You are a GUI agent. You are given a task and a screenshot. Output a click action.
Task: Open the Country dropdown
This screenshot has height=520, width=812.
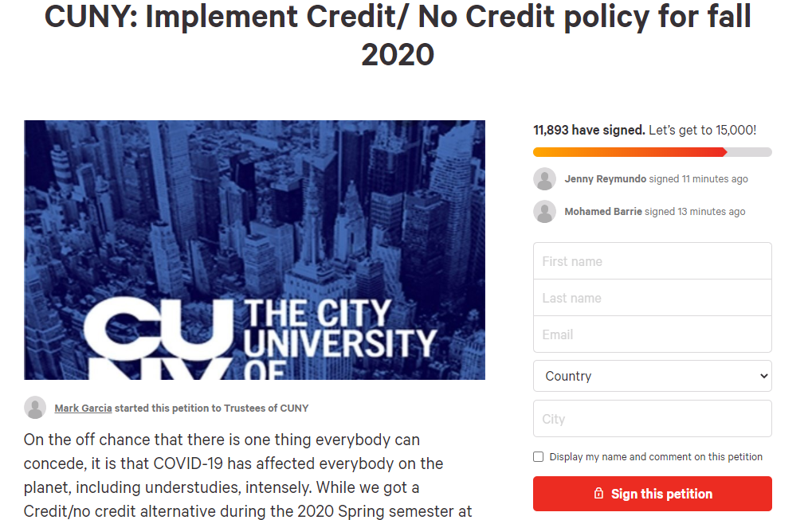click(652, 376)
